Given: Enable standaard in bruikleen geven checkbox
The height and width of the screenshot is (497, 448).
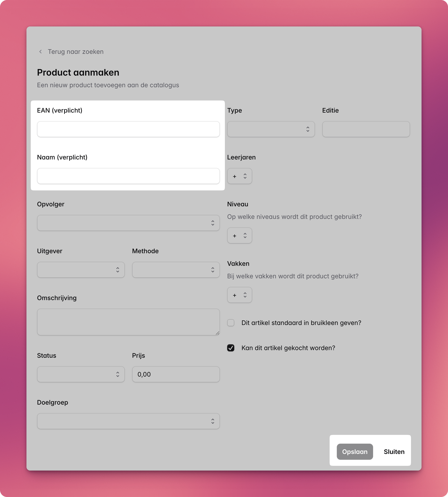Looking at the screenshot, I should 231,323.
